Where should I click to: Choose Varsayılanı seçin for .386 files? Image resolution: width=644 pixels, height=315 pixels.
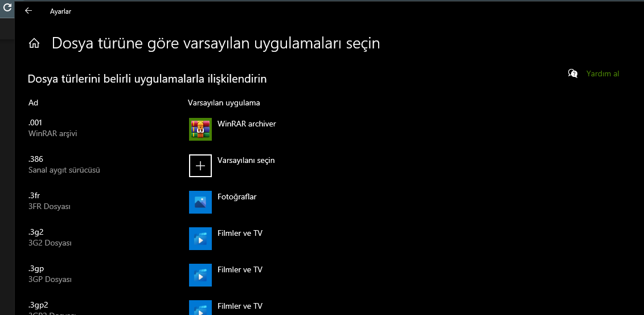[x=246, y=160]
